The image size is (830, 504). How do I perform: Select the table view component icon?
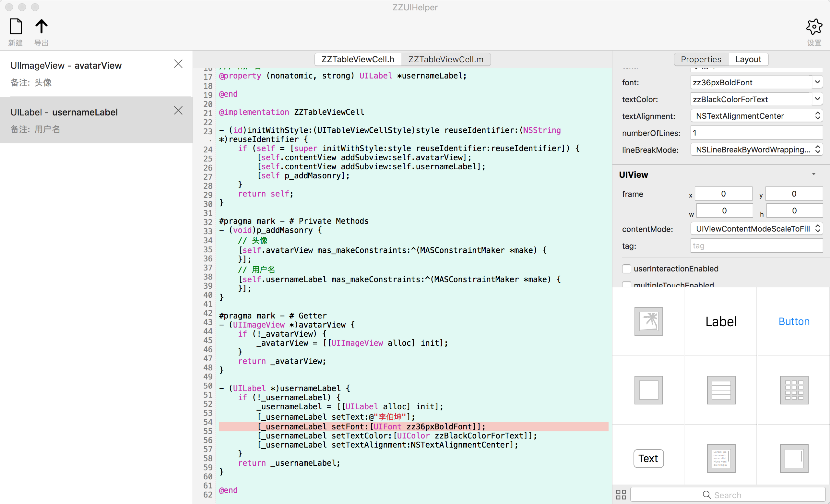tap(721, 390)
